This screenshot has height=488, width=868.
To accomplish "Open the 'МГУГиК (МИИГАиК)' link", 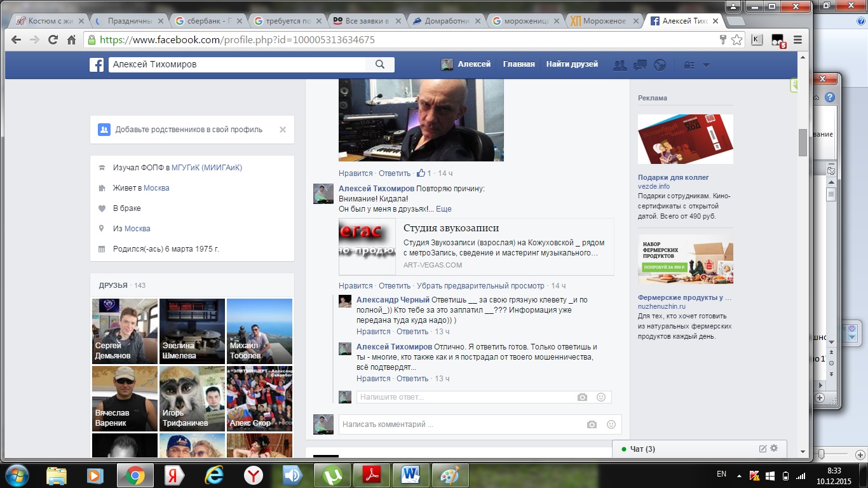I will 207,168.
